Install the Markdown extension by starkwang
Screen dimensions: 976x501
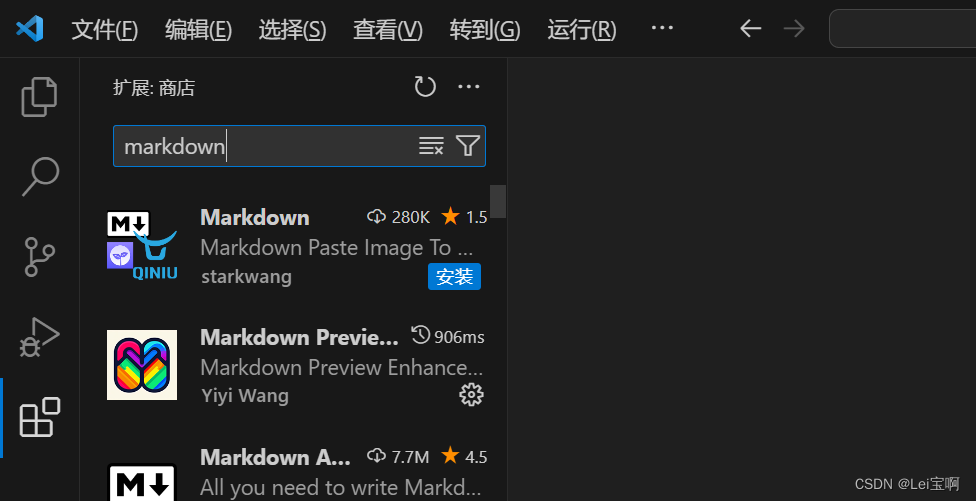coord(454,277)
